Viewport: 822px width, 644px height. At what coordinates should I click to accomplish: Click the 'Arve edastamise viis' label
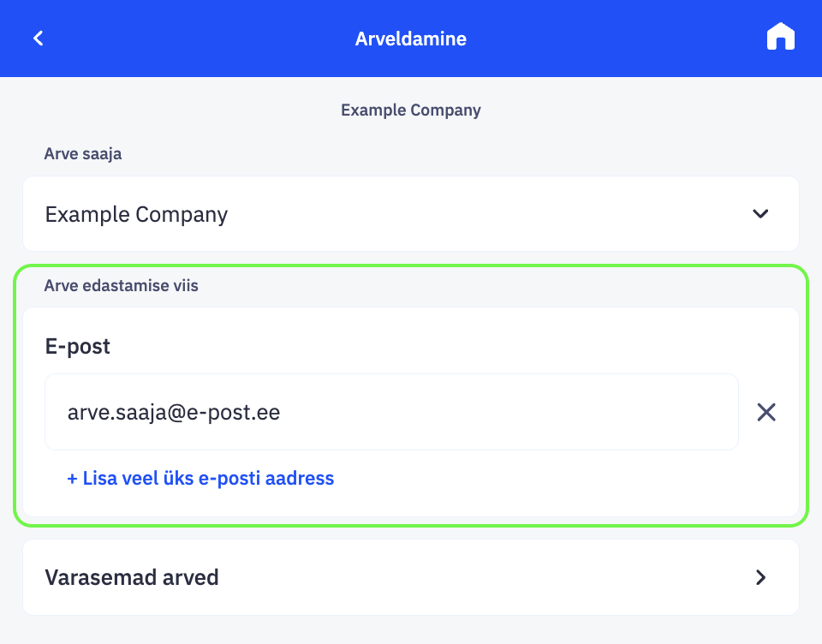pos(121,286)
